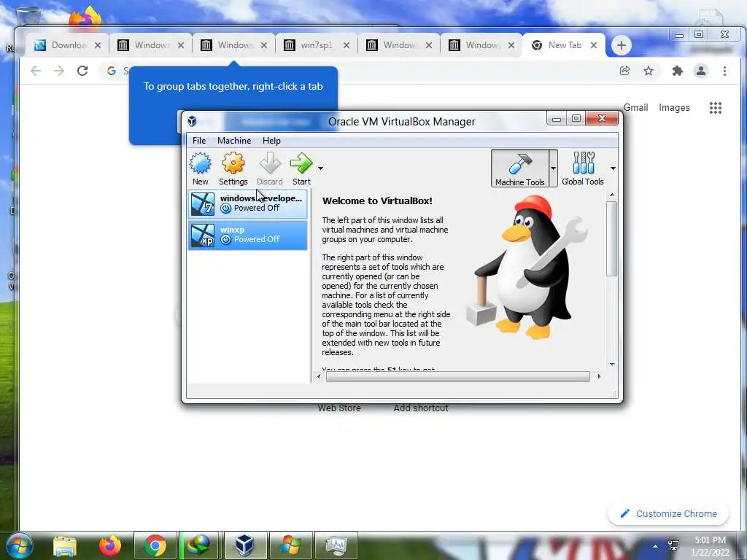Open the Windows Start menu orb
This screenshot has width=747, height=560.
click(20, 545)
